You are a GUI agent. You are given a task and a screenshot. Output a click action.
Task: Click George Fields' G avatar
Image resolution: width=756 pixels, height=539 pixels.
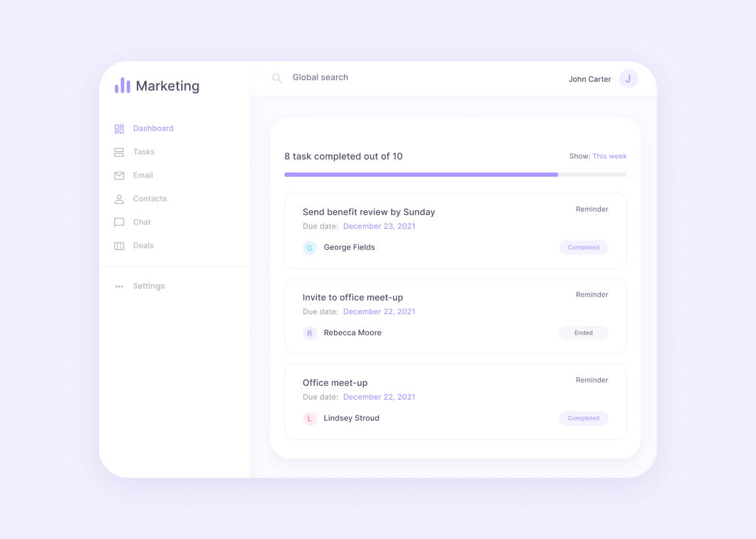[x=310, y=248]
